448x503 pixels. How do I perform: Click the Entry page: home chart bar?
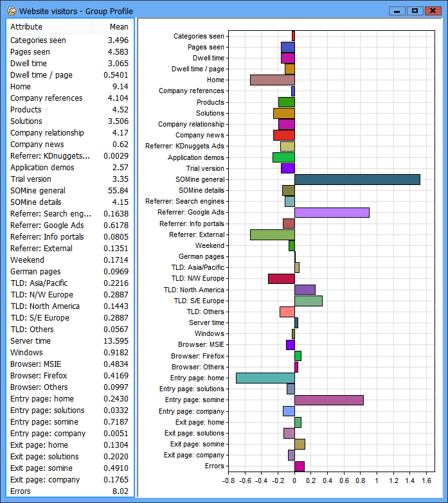tap(265, 378)
